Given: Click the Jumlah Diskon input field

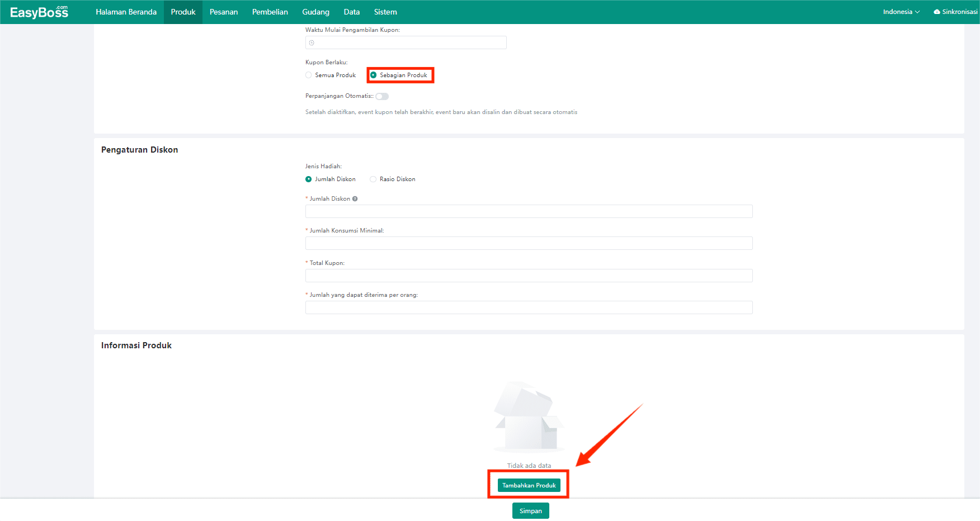Looking at the screenshot, I should pos(529,211).
